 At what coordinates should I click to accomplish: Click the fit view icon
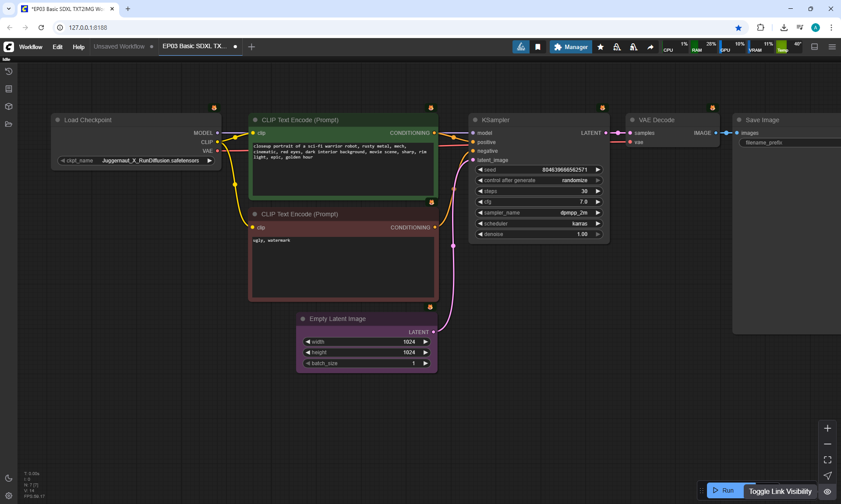click(x=827, y=460)
